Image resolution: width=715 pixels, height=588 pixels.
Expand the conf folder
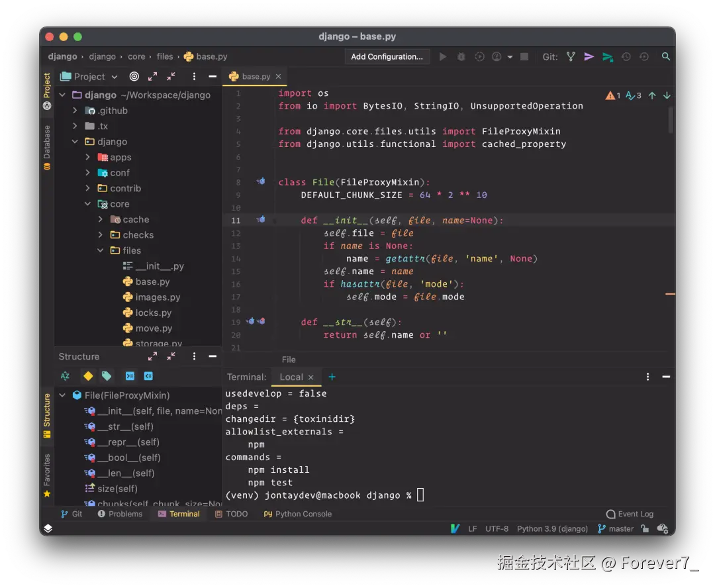tap(88, 172)
